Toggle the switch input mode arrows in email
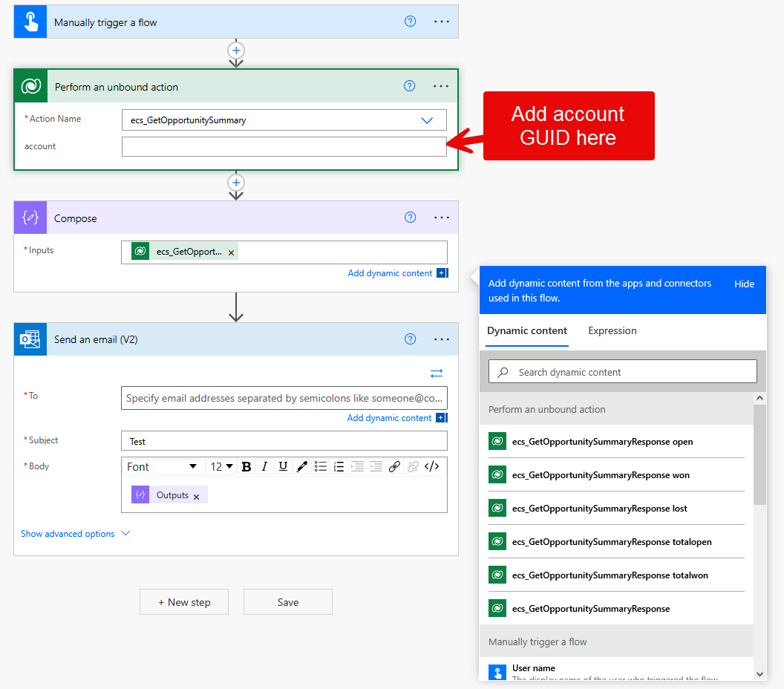The image size is (784, 689). [437, 373]
